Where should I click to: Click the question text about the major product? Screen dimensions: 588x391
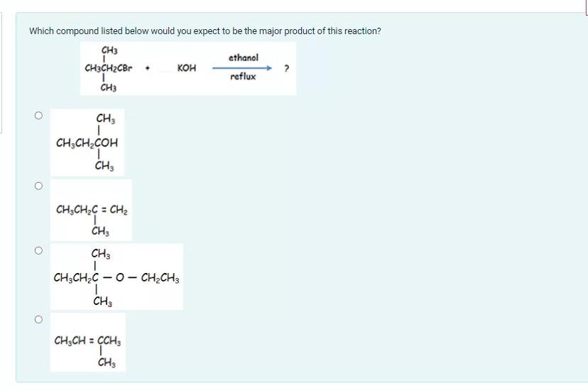(x=205, y=31)
